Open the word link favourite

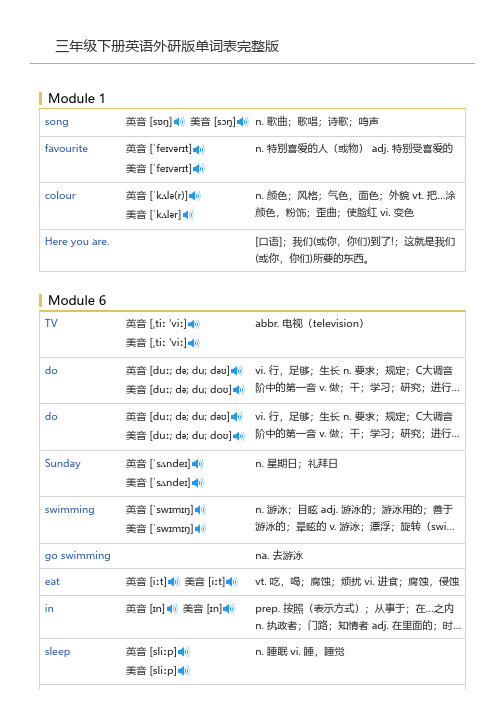click(66, 149)
